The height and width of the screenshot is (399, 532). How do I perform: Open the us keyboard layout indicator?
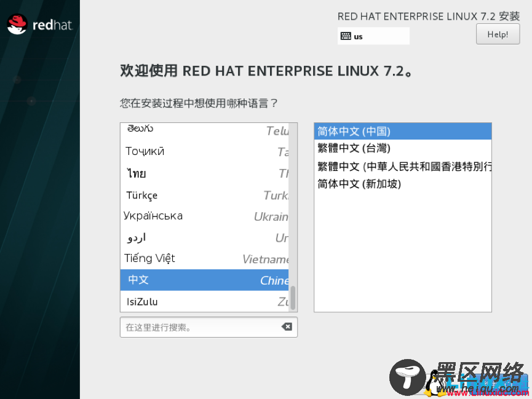pyautogui.click(x=373, y=36)
